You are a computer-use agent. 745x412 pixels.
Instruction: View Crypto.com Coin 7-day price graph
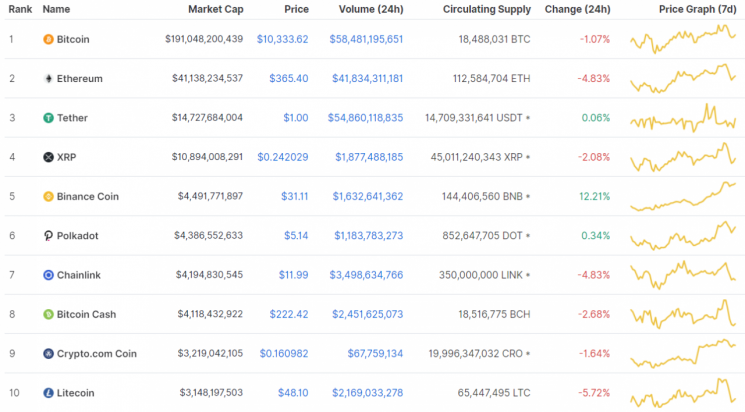pos(683,354)
